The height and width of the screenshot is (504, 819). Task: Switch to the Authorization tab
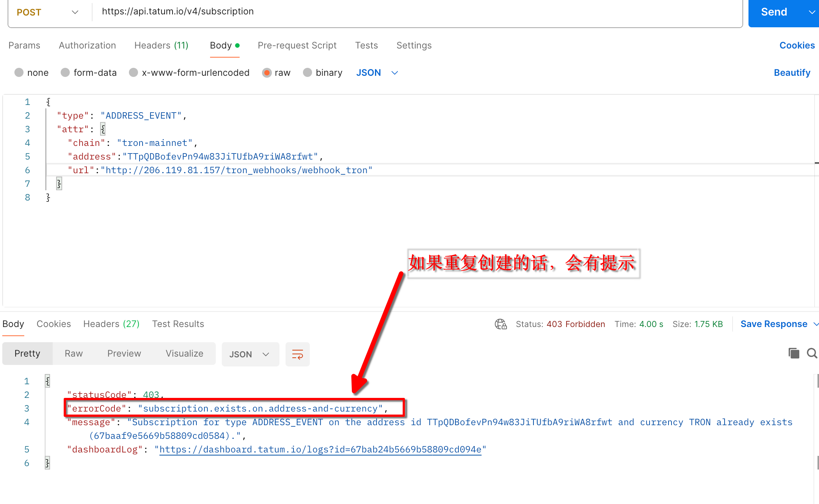point(87,45)
